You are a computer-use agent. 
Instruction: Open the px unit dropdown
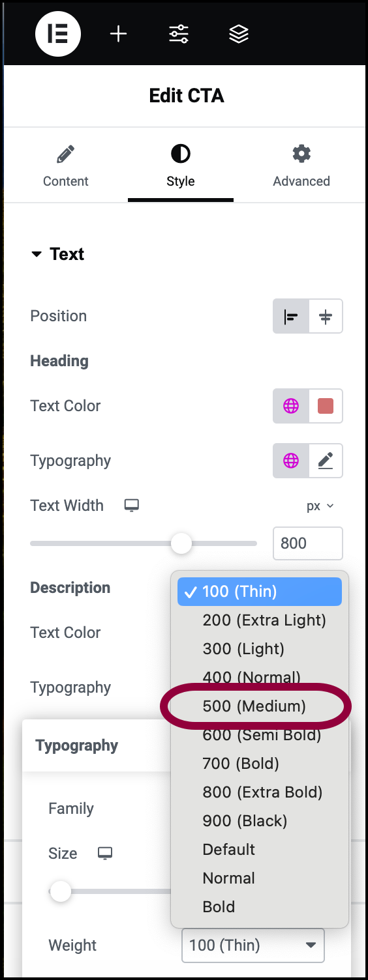(x=320, y=506)
